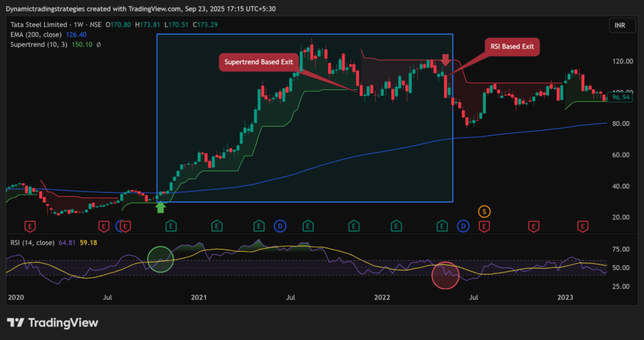The width and height of the screenshot is (644, 340).
Task: Click the green up-arrow entry marker
Action: pos(160,207)
